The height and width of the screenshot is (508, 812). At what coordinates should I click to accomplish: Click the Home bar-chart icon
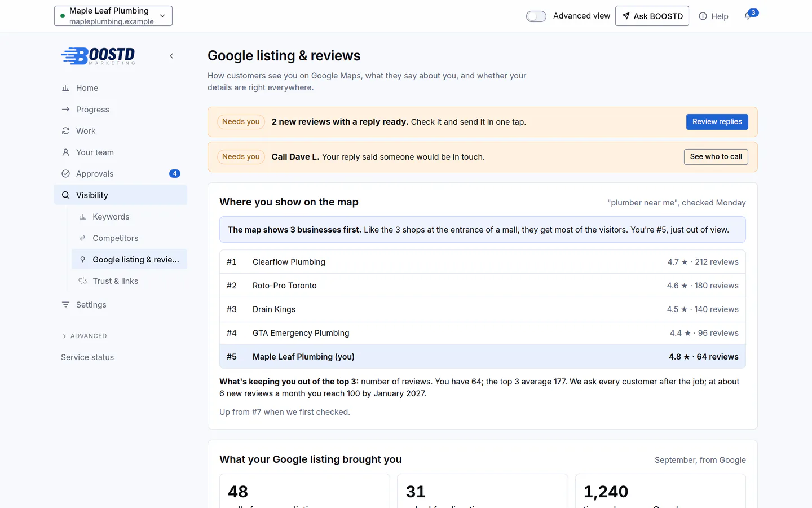point(65,88)
